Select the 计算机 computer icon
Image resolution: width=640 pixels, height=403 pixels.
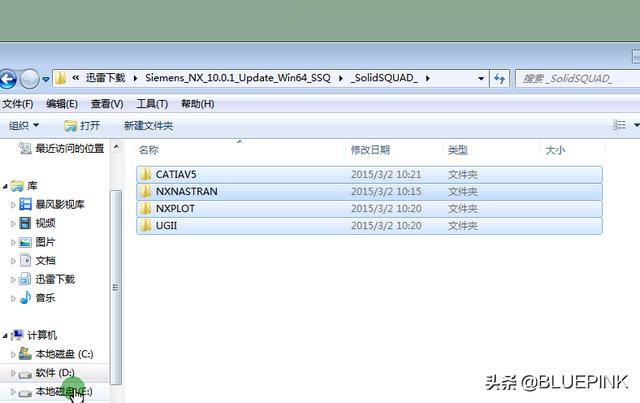click(x=17, y=335)
